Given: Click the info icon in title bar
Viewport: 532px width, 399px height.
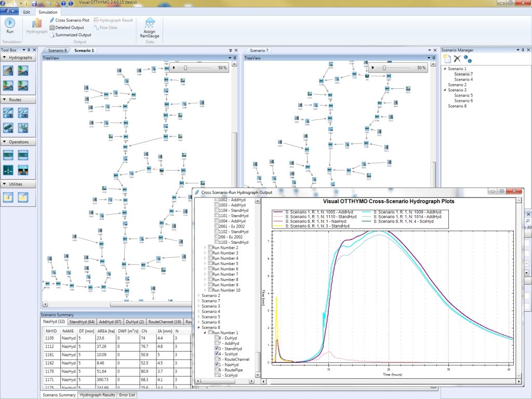Looking at the screenshot, I should click(x=71, y=3).
